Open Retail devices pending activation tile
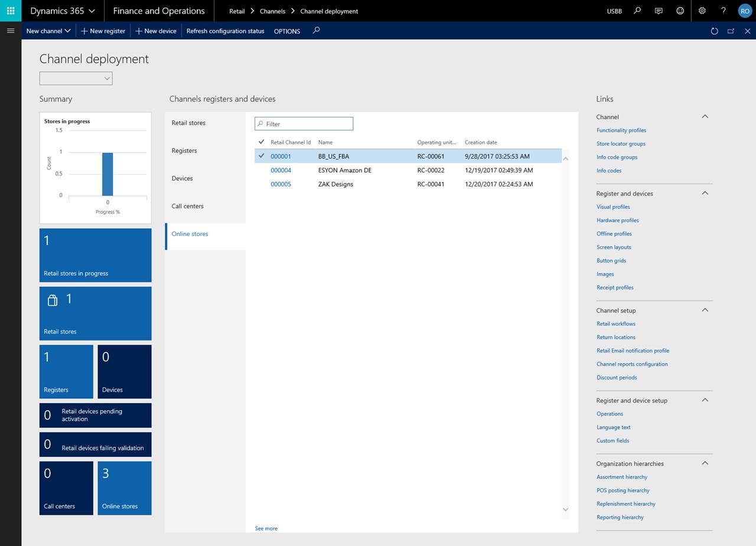The height and width of the screenshot is (546, 756). (95, 415)
